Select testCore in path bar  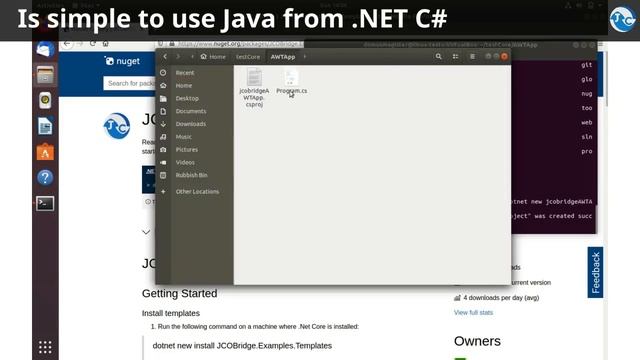point(248,57)
